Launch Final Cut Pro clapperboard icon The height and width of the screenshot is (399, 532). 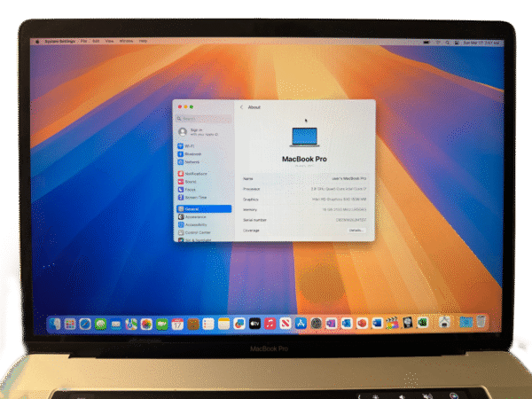tap(392, 323)
